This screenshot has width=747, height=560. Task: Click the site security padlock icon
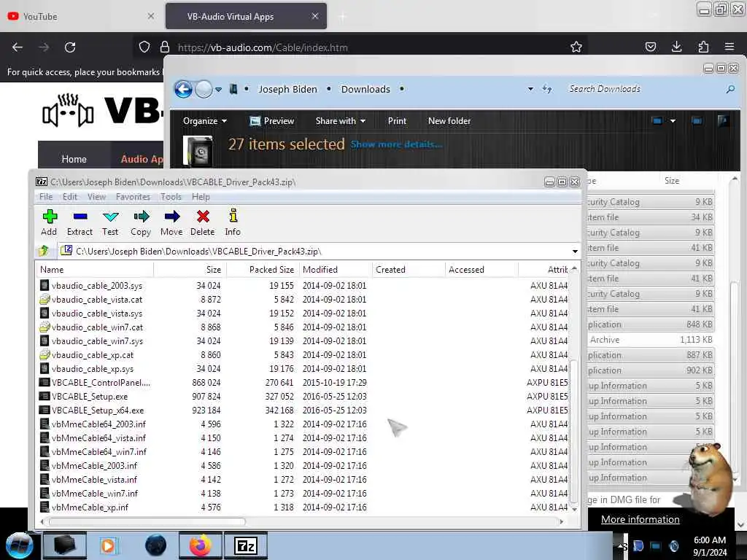coord(165,47)
